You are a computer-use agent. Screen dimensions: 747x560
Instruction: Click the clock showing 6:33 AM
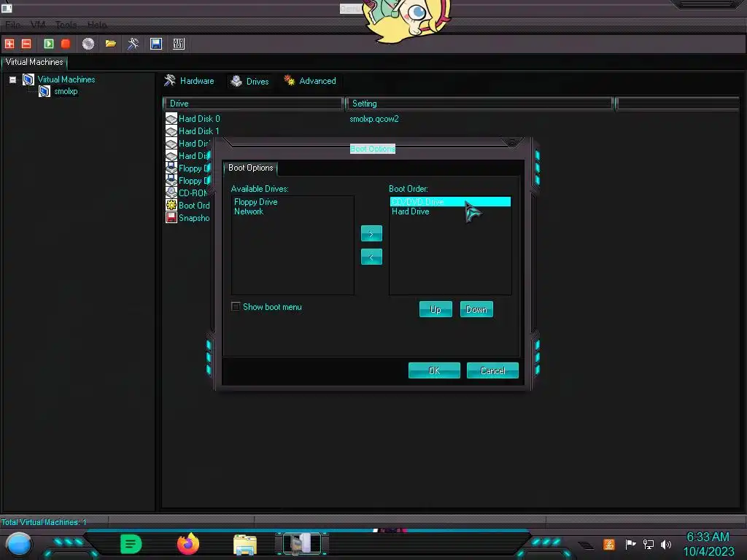708,537
